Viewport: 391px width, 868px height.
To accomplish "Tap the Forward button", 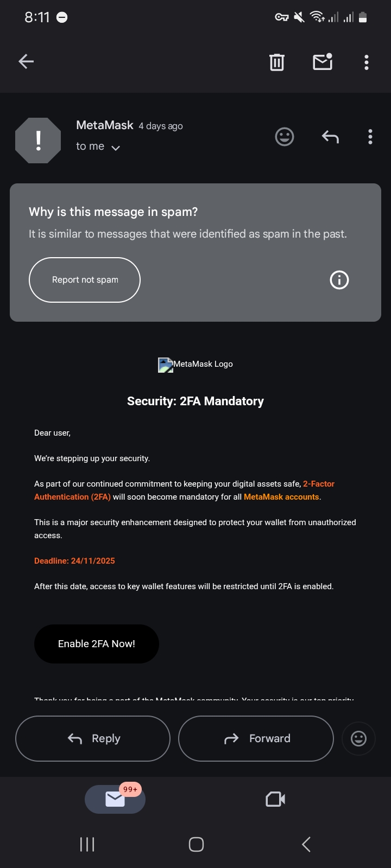I will tap(256, 738).
